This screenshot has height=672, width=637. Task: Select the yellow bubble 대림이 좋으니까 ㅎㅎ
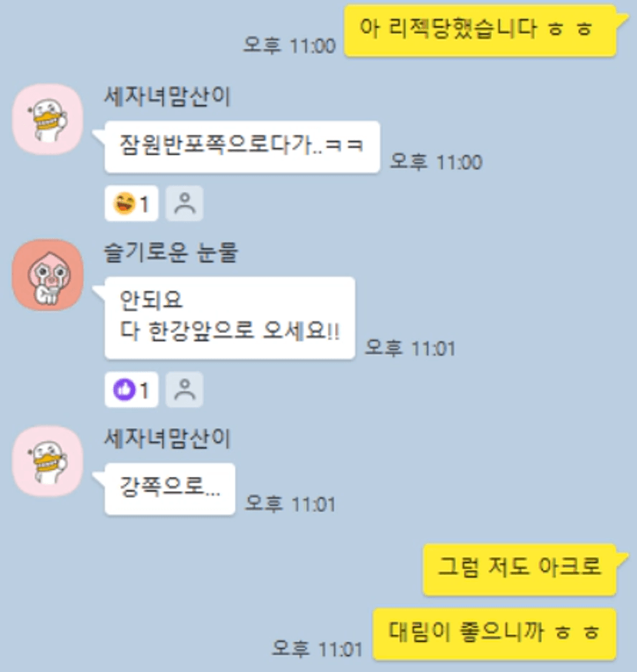tap(495, 633)
